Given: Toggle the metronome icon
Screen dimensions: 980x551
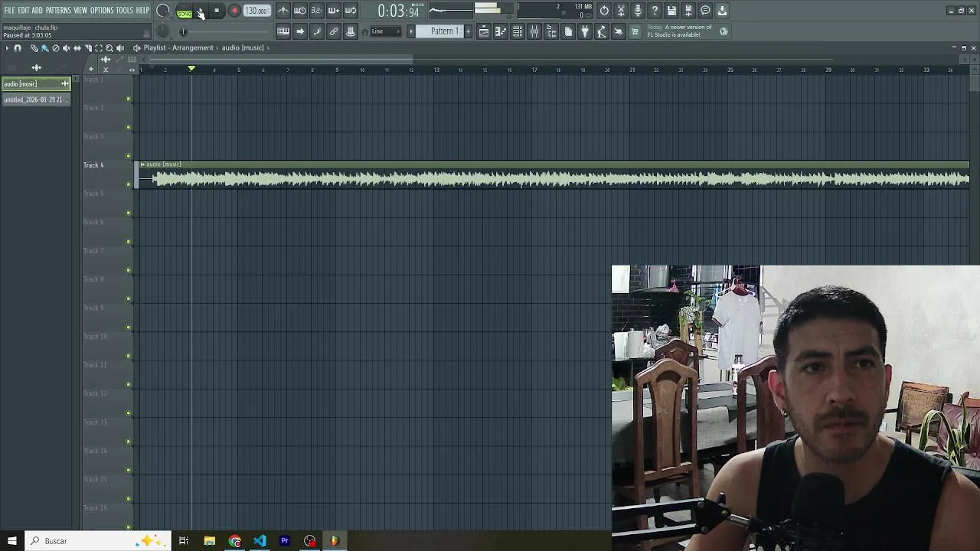Looking at the screenshot, I should coord(283,11).
